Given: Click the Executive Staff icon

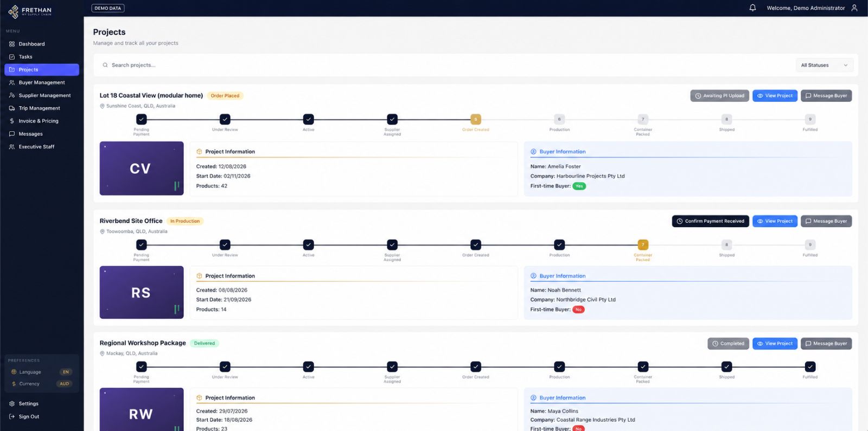Looking at the screenshot, I should click(x=12, y=147).
